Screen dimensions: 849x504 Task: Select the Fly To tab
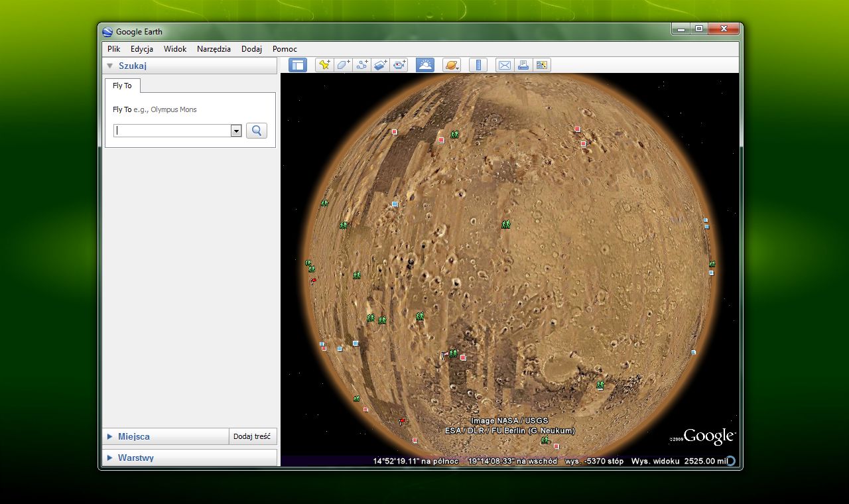click(122, 86)
